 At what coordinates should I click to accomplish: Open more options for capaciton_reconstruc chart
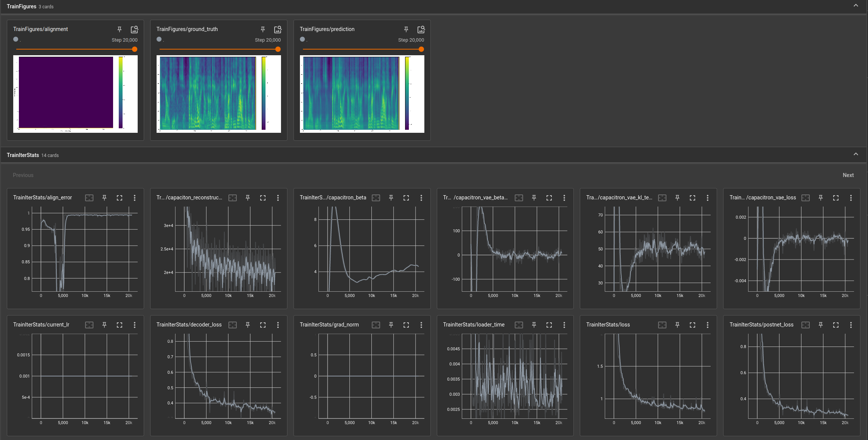point(278,198)
